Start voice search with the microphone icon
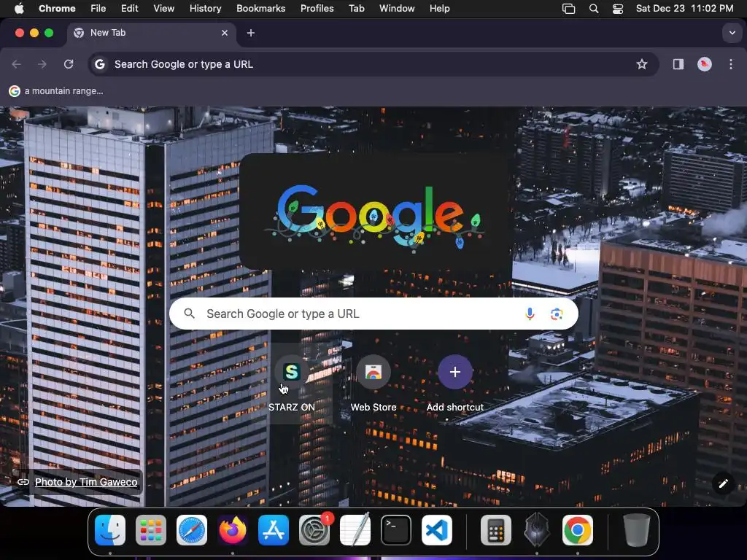This screenshot has width=747, height=560. 530,314
